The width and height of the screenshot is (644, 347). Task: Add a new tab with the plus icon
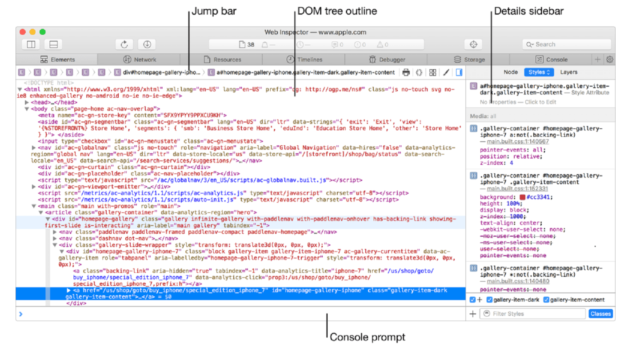click(x=598, y=60)
